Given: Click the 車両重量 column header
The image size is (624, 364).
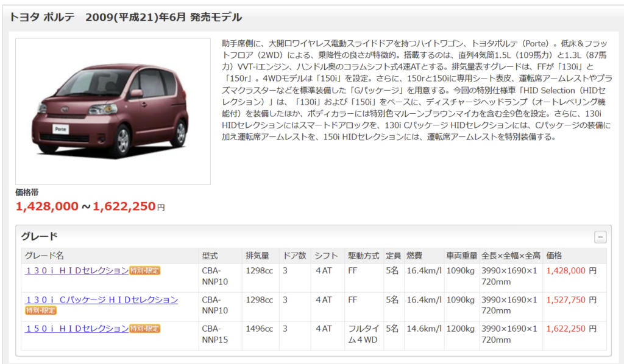Looking at the screenshot, I should click(x=461, y=256).
